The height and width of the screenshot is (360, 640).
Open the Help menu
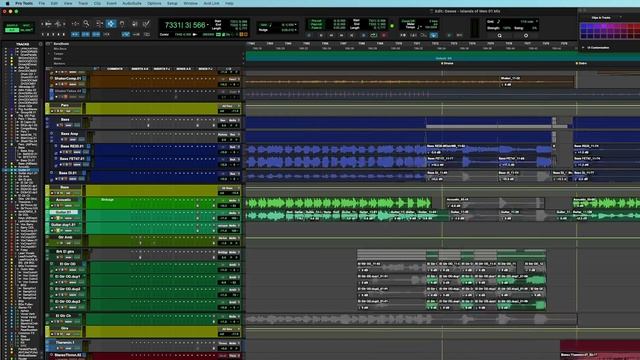click(x=229, y=3)
